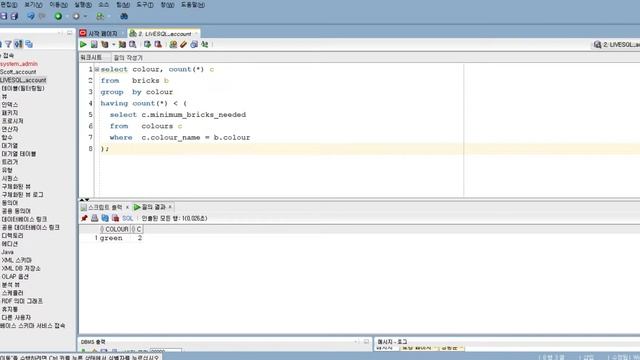Image resolution: width=640 pixels, height=360 pixels.
Task: Click the COLOUR column header
Action: [115, 229]
